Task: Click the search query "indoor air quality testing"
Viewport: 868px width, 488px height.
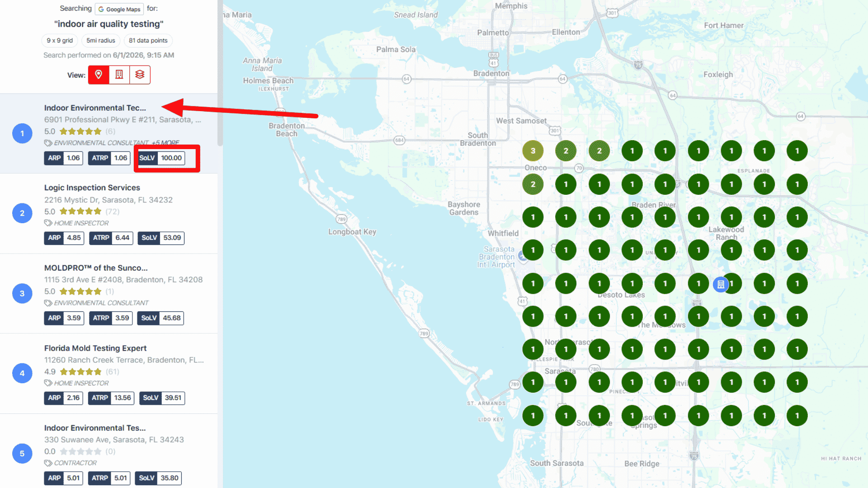Action: (x=109, y=24)
